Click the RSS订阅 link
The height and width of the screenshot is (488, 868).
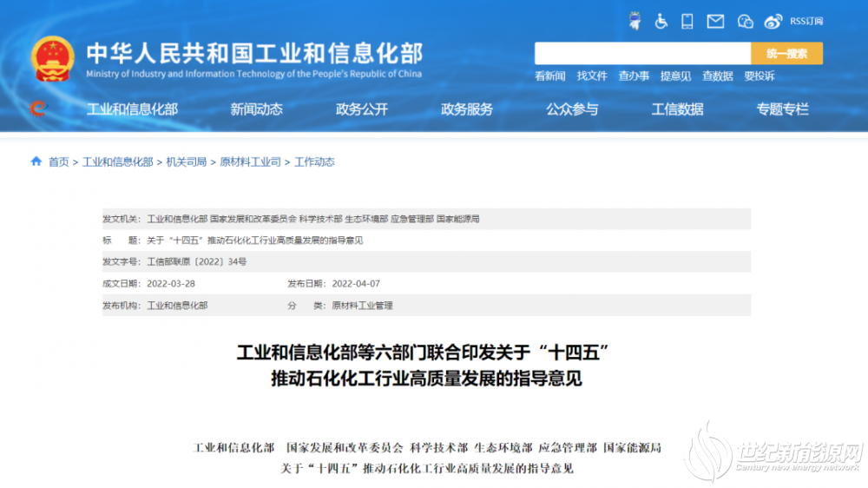806,21
